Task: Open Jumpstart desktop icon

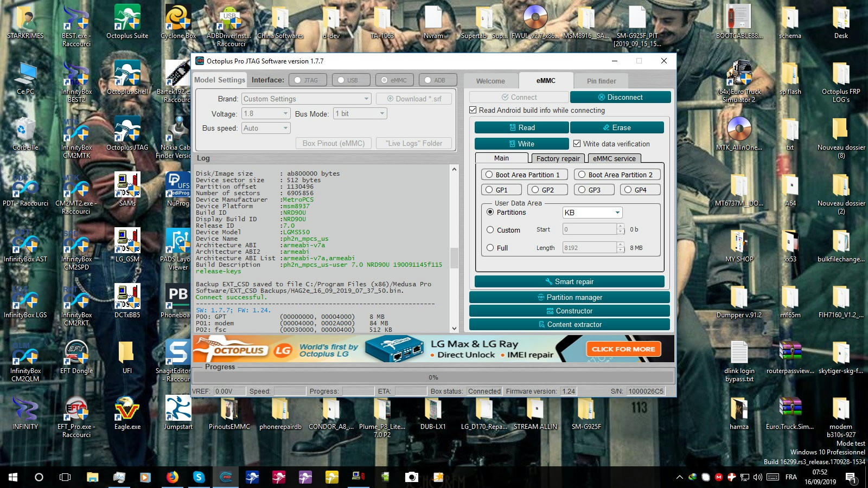Action: pyautogui.click(x=178, y=413)
